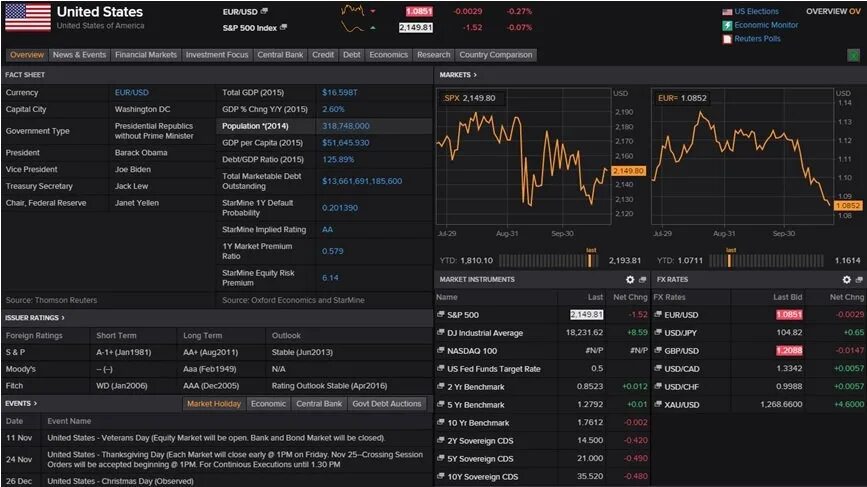Viewport: 867px width, 487px height.
Task: Open the Investment Focus tab
Action: 217,55
